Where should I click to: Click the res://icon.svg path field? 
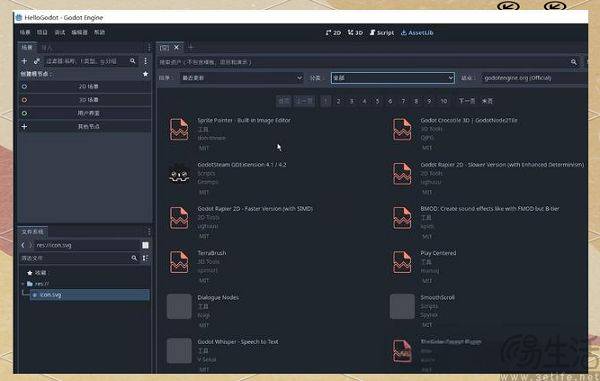[87, 245]
